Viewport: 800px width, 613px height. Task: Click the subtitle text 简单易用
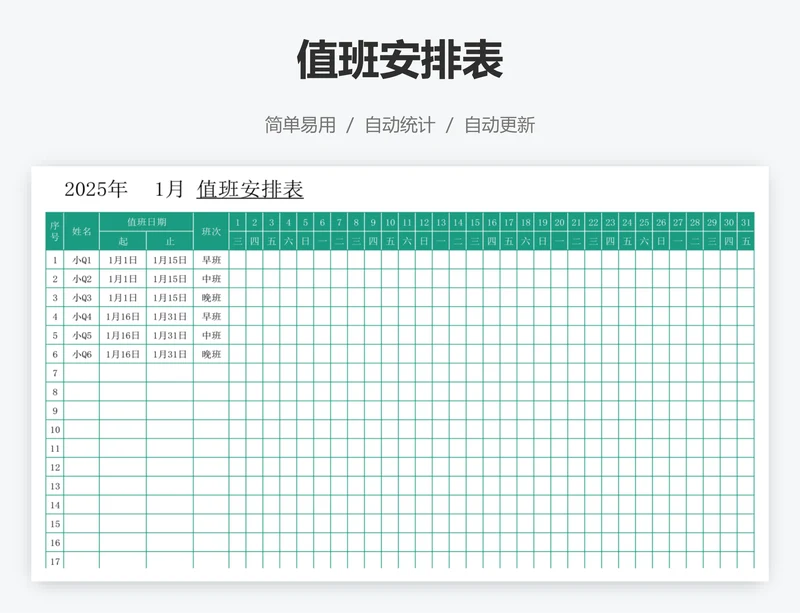coord(300,125)
